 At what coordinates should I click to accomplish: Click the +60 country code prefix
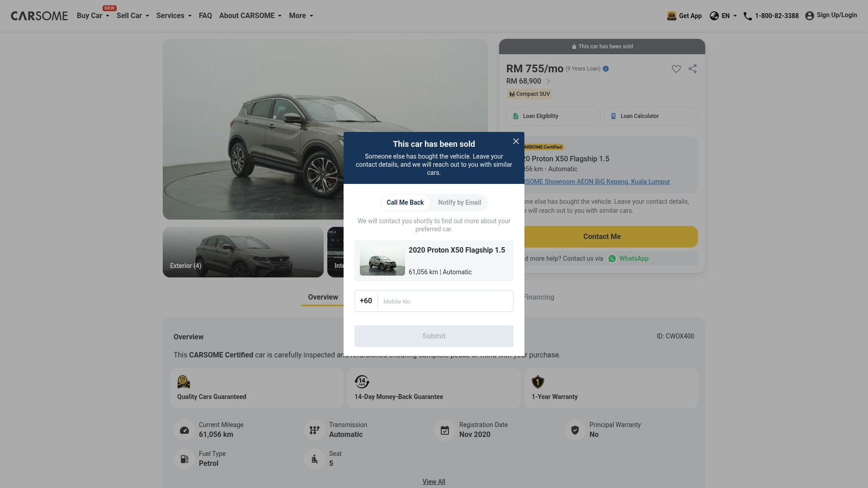(366, 301)
